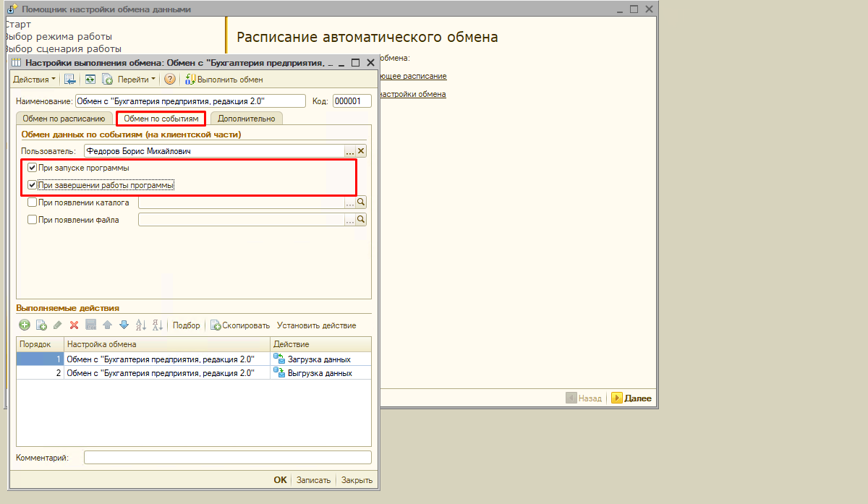The image size is (868, 504).
Task: Open help with the question mark icon
Action: pos(170,80)
